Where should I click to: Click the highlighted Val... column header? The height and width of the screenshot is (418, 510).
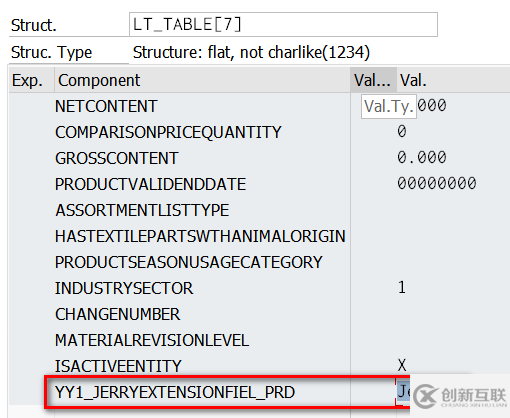(x=373, y=80)
